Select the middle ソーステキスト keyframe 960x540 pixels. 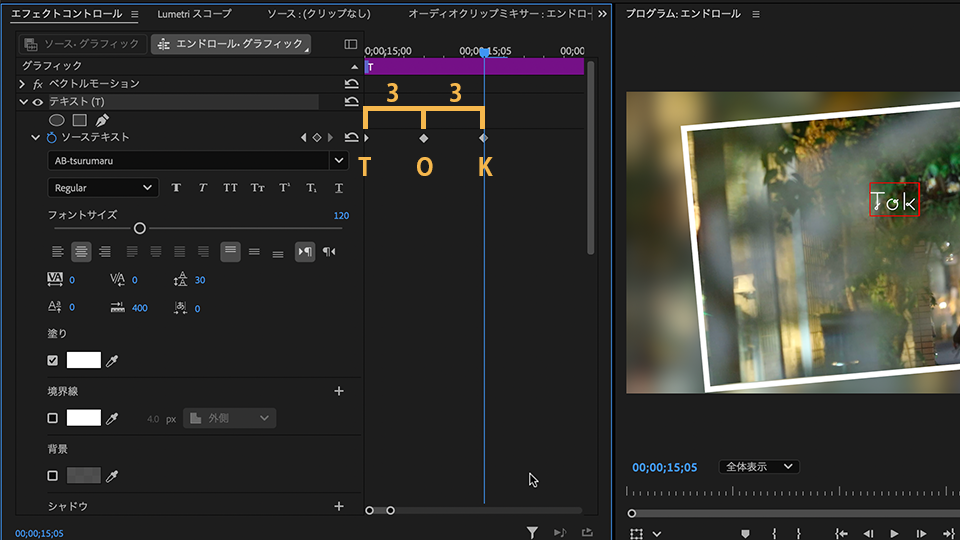tap(424, 138)
